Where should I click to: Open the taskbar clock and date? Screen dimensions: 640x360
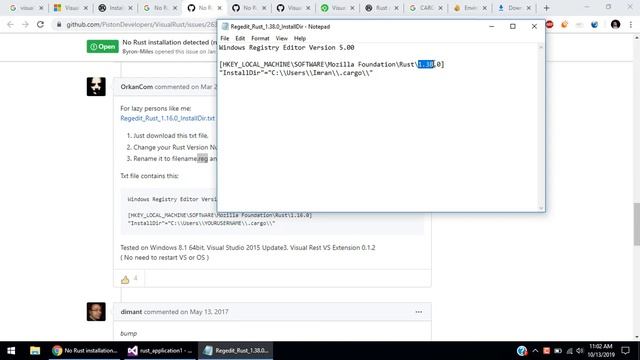601,351
